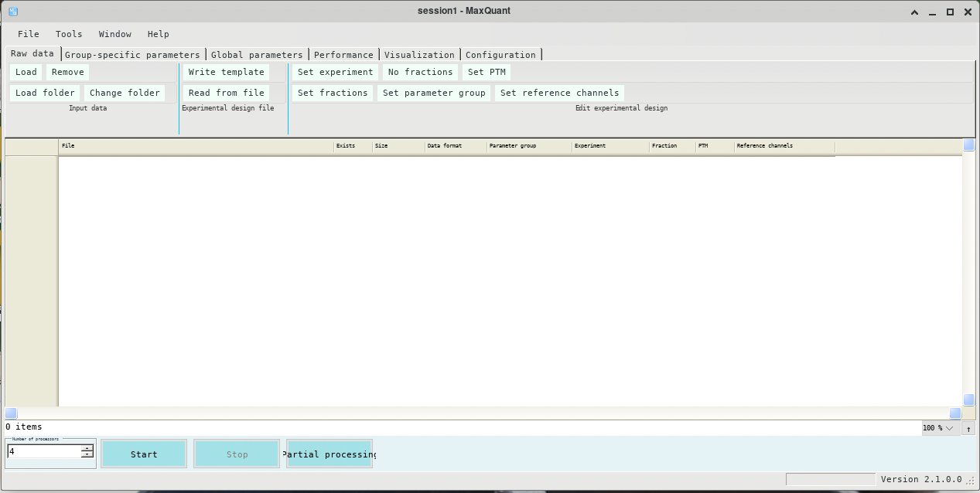980x493 pixels.
Task: Open the Configuration tab
Action: [x=500, y=55]
